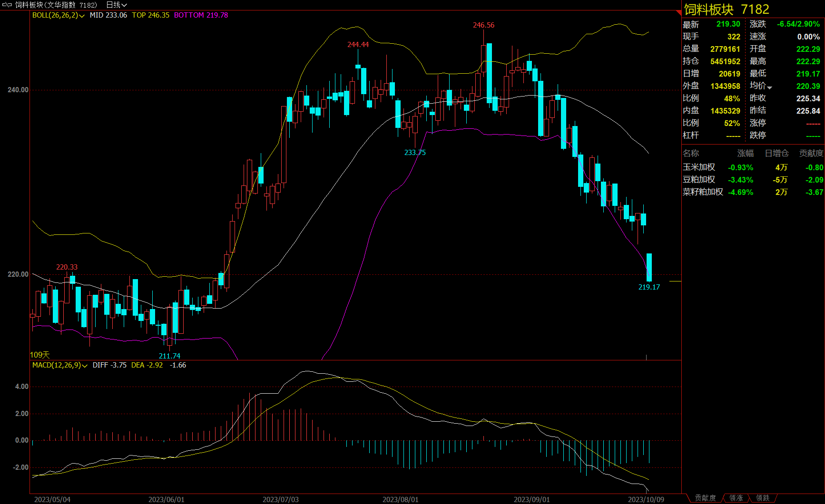Click the 昨收 value 225.34
Image resolution: width=825 pixels, height=504 pixels.
point(808,98)
